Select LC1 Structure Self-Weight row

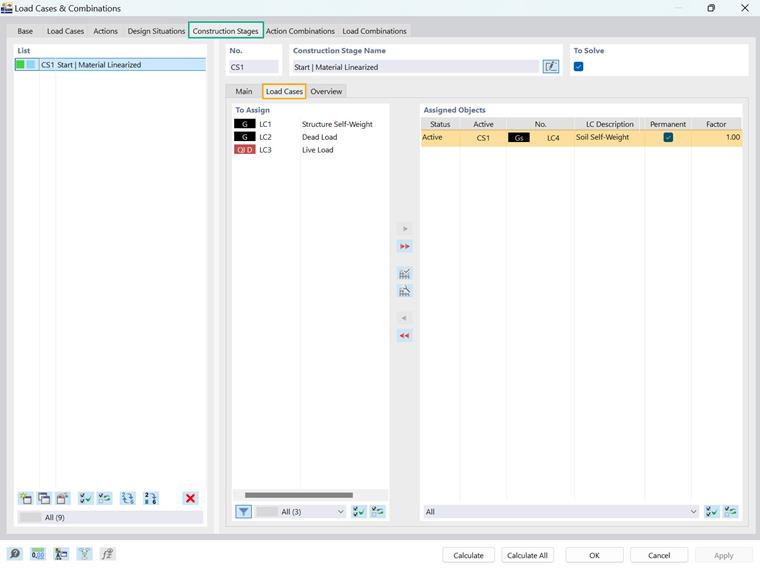click(310, 124)
